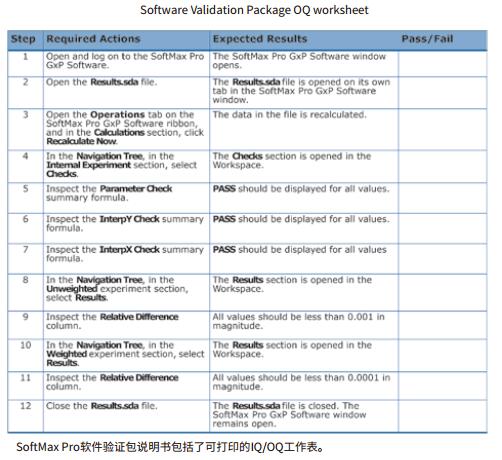This screenshot has height=460, width=502.
Task: Click the InterpY Check summary formula action
Action: pos(125,223)
